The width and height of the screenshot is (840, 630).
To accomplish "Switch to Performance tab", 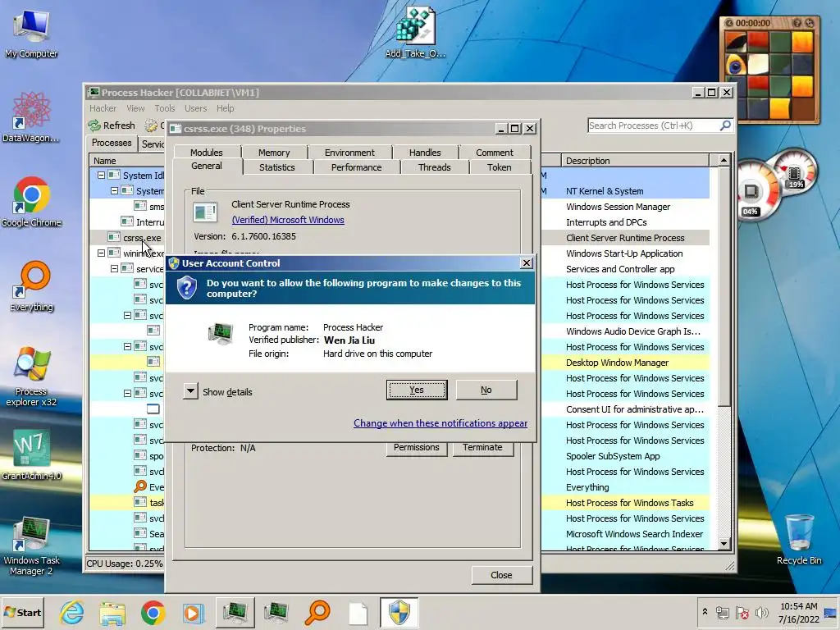I will pos(356,167).
